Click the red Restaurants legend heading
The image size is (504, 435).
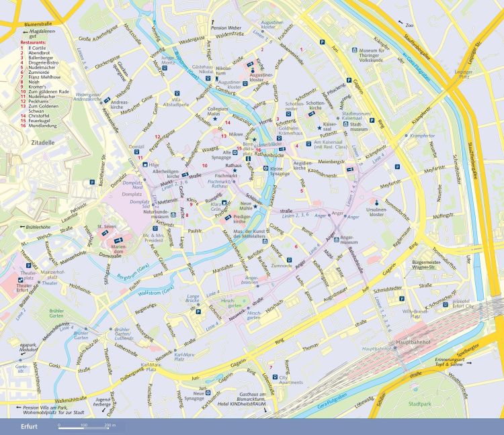coord(33,42)
